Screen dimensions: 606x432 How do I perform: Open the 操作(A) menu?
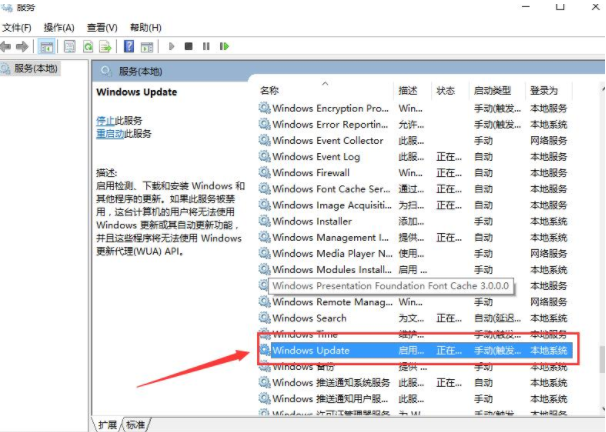[x=60, y=27]
